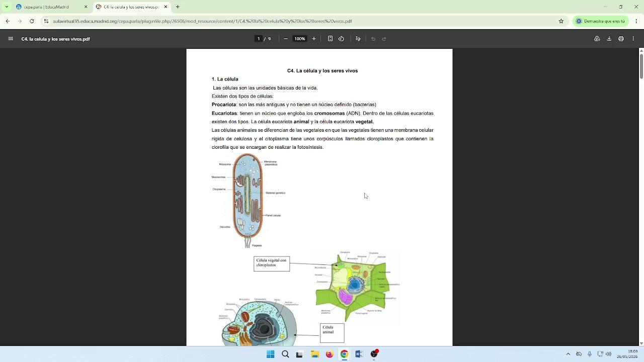Click the PDF title 'C4. la celula y los seres vivos.pdf'
Viewport: 644px width, 362px height.
56,39
